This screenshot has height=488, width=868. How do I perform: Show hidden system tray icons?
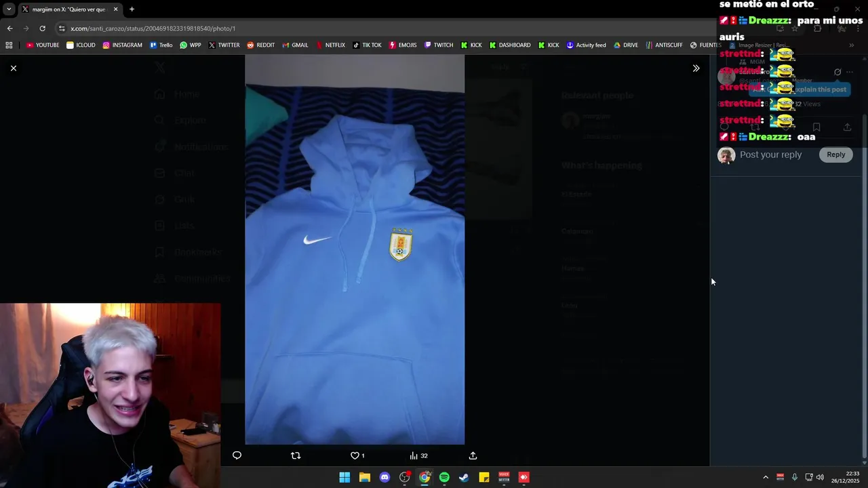point(766,477)
